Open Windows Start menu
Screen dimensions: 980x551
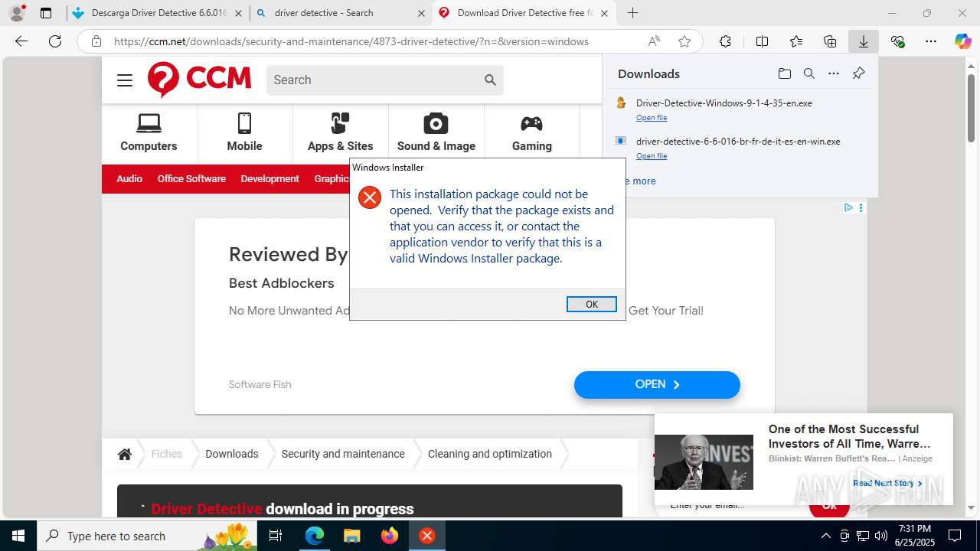click(x=18, y=536)
